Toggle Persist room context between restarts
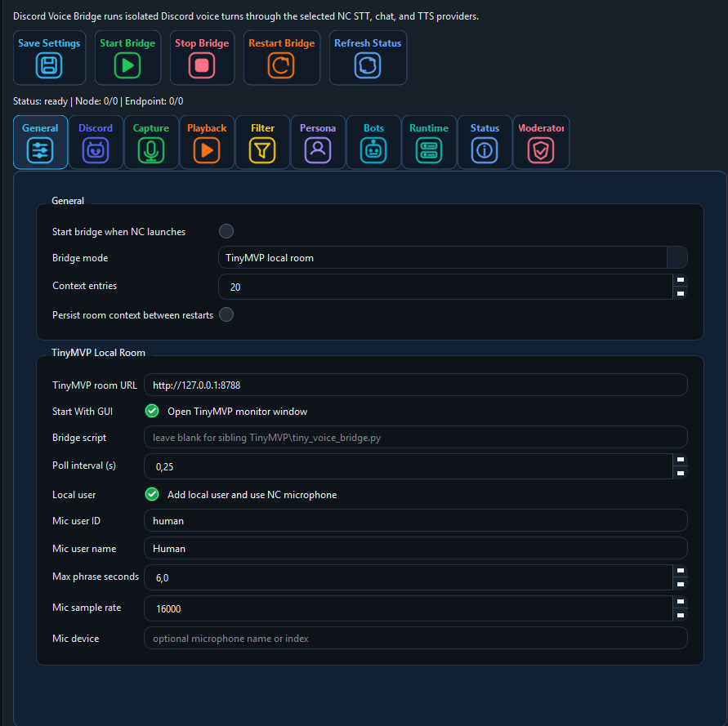This screenshot has width=728, height=726. [226, 314]
